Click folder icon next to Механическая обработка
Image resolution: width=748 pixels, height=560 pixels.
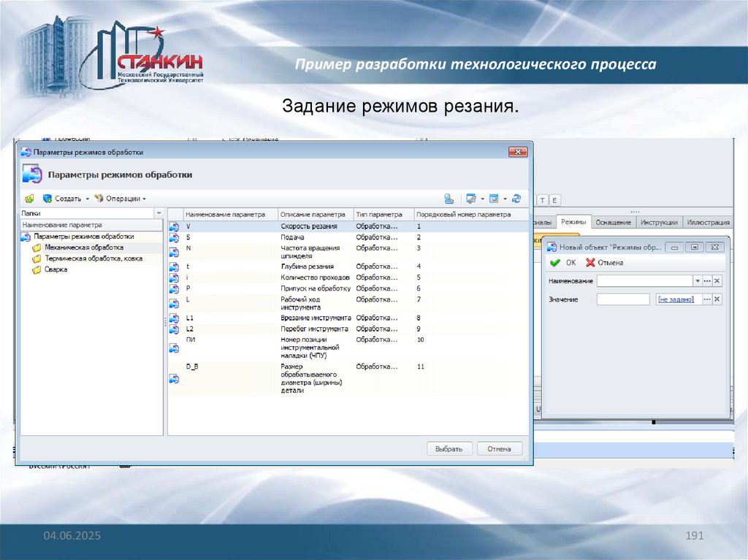click(x=37, y=248)
